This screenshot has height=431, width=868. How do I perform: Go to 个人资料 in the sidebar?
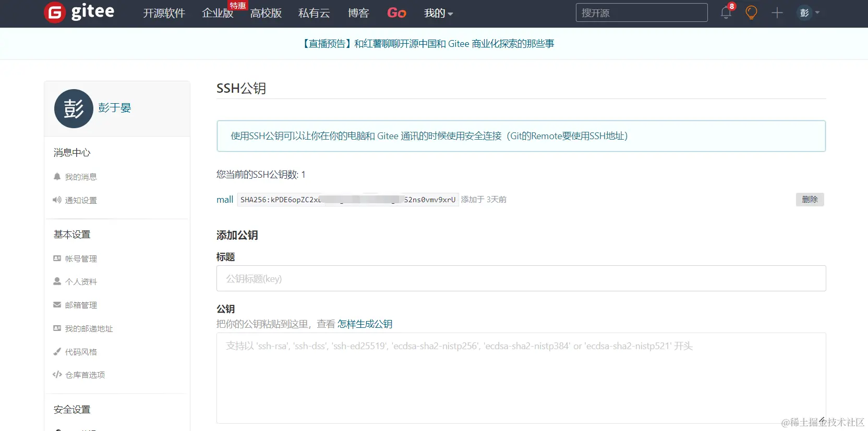coord(81,281)
